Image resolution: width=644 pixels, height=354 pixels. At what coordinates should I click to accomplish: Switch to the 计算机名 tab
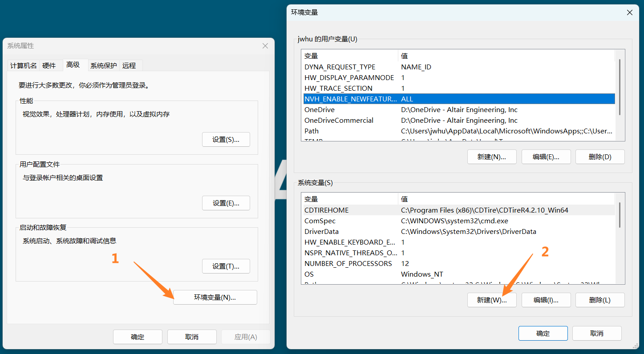pyautogui.click(x=24, y=66)
